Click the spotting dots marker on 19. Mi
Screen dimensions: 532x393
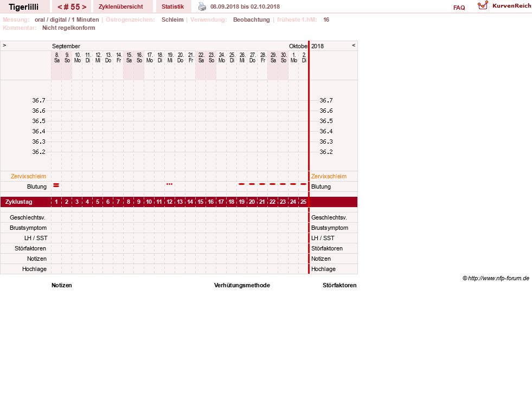tap(169, 184)
